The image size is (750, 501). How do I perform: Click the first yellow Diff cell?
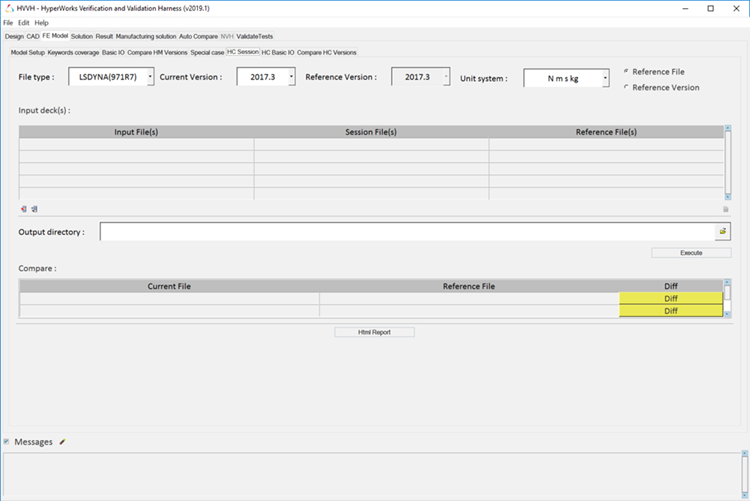coord(670,298)
